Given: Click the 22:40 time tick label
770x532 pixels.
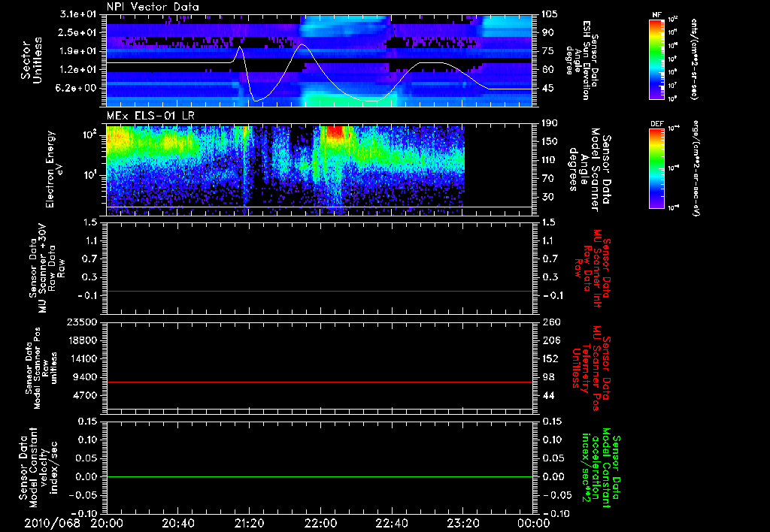Looking at the screenshot, I should [391, 523].
